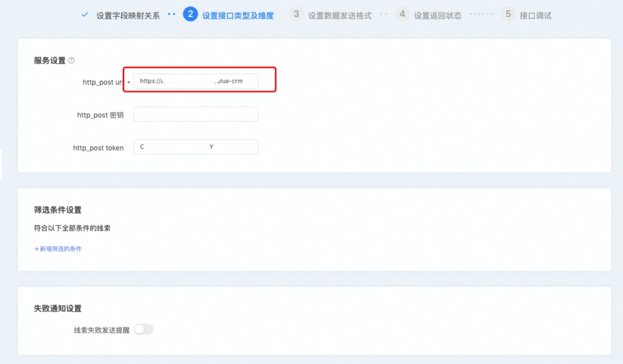Click the step 5 number circle
The height and width of the screenshot is (364, 623).
(x=508, y=15)
